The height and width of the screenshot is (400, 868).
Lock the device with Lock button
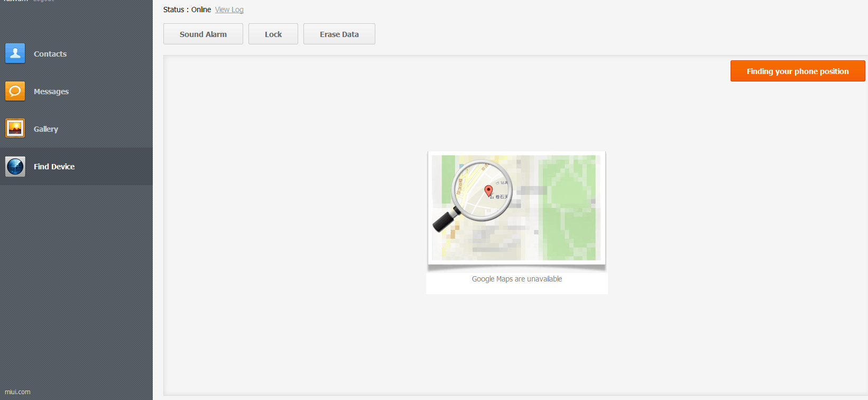[273, 34]
